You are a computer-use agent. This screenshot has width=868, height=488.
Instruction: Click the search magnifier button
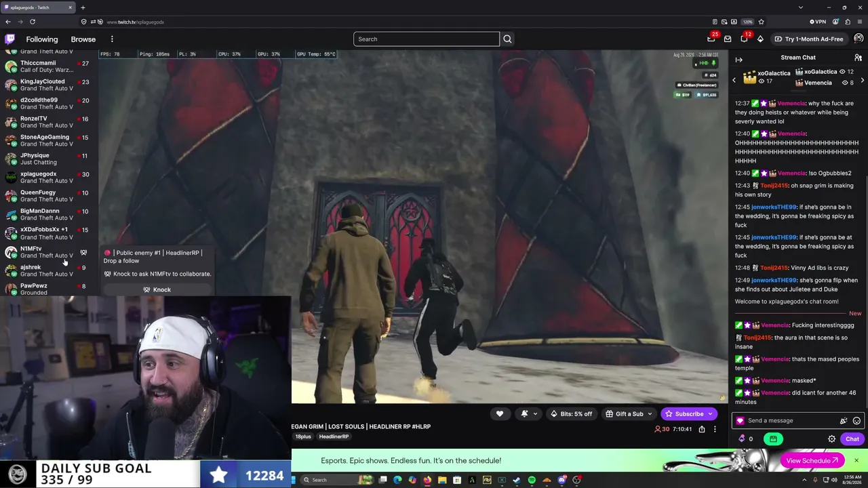click(507, 39)
